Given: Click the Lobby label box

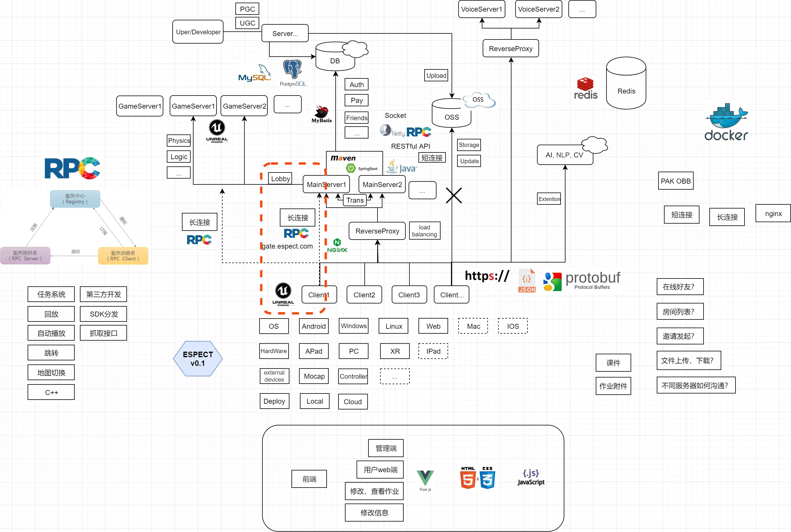Looking at the screenshot, I should pyautogui.click(x=280, y=179).
